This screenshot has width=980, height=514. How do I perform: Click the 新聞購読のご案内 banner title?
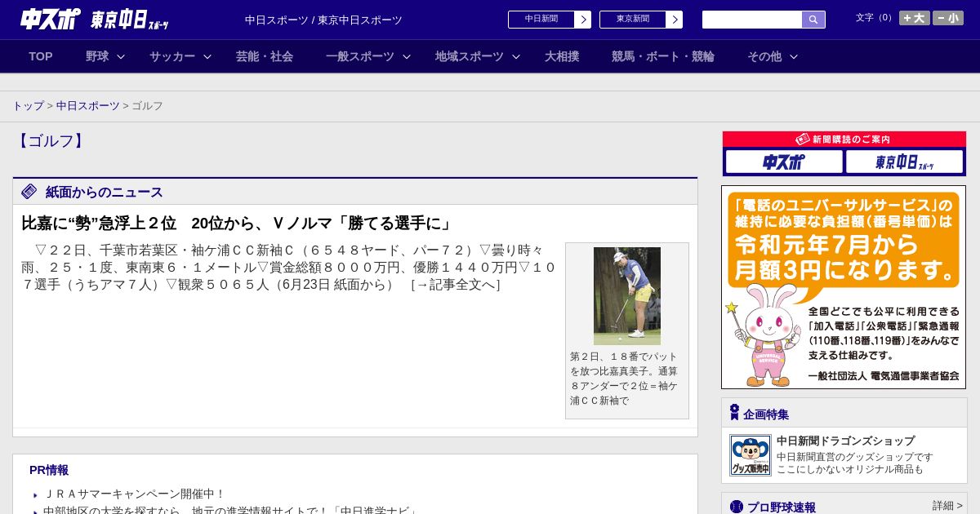[844, 140]
